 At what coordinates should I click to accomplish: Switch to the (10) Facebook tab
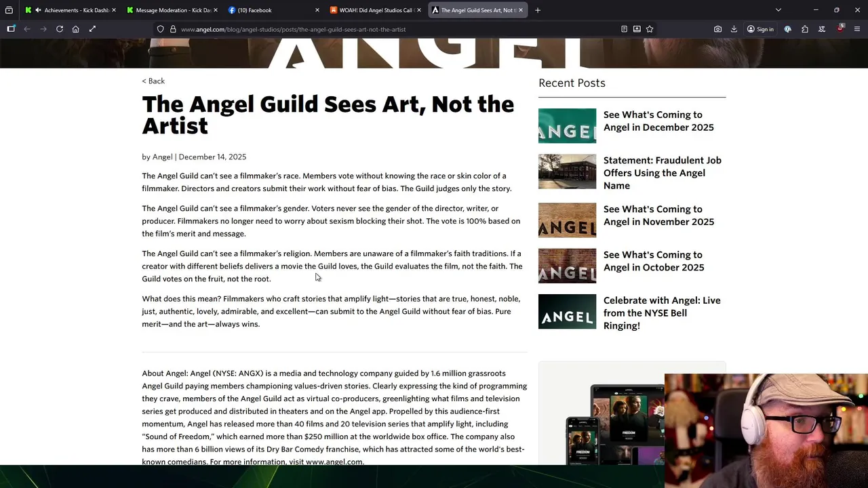coord(273,10)
